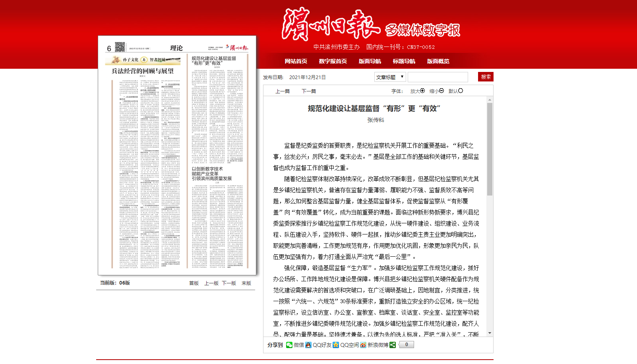The height and width of the screenshot is (364, 637).
Task: Click the publish date 2021年12月21日
Action: click(308, 77)
